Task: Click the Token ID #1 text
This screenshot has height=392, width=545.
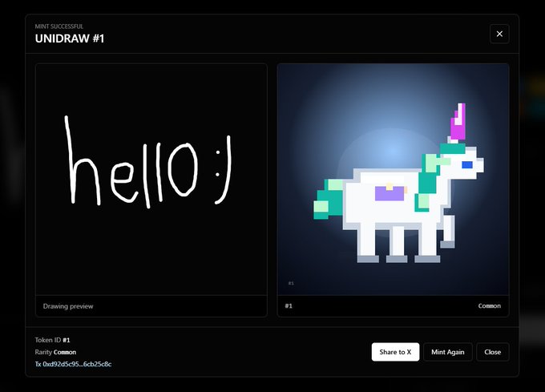Action: point(52,340)
